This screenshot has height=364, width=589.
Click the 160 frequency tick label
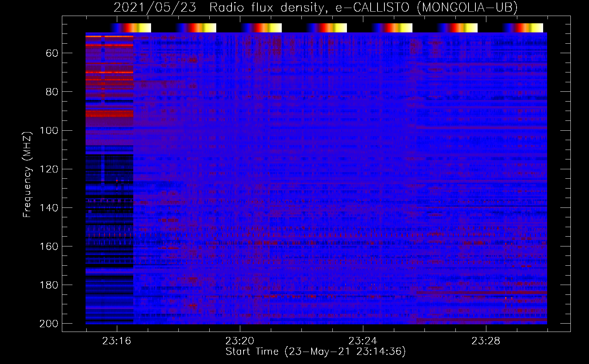pyautogui.click(x=49, y=246)
